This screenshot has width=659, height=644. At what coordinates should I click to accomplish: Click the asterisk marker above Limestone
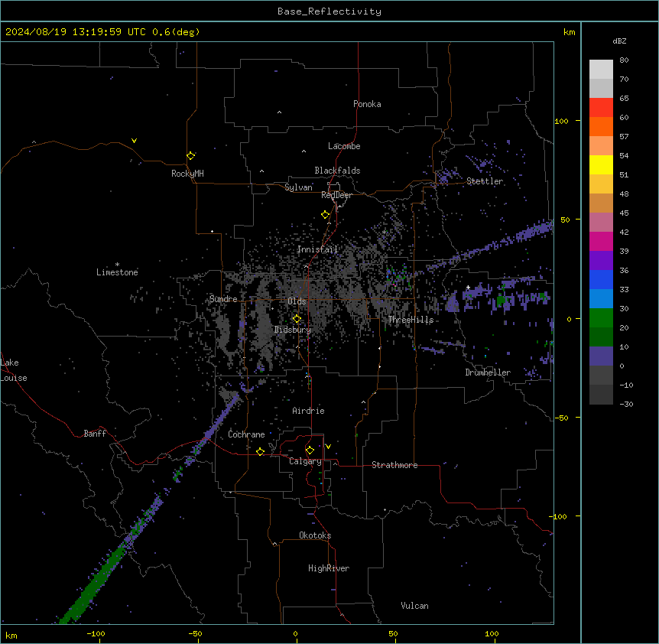coord(117,265)
